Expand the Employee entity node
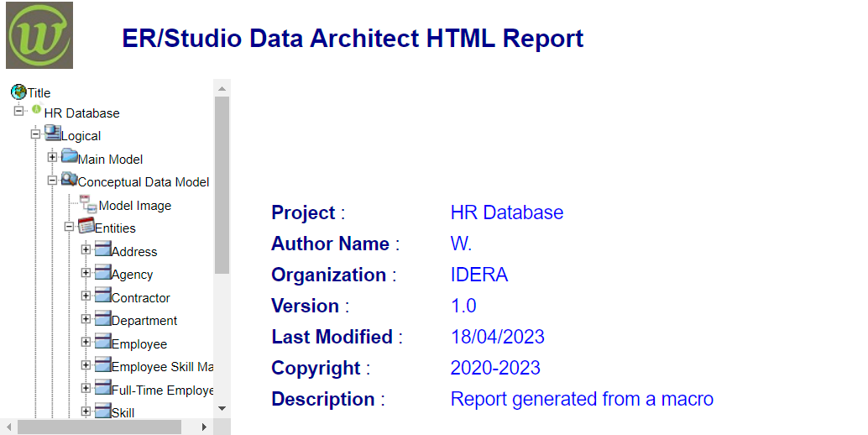Viewport: 868px width, 435px height. click(x=86, y=342)
